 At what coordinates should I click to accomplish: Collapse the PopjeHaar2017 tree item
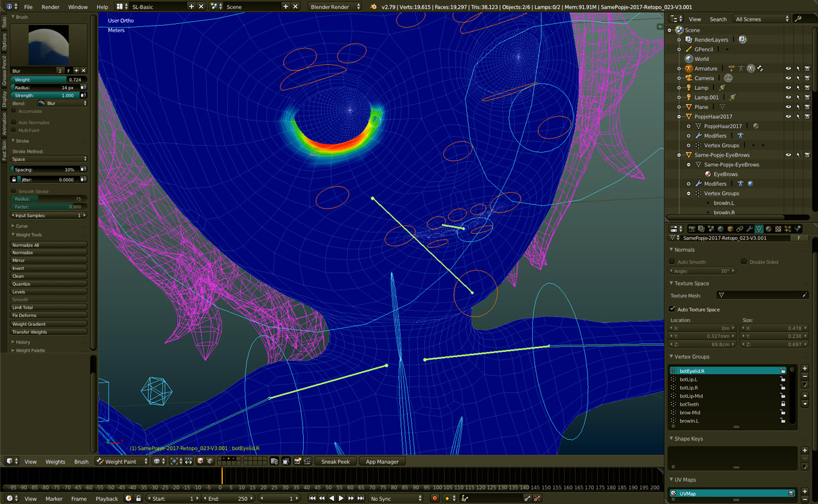tap(679, 117)
